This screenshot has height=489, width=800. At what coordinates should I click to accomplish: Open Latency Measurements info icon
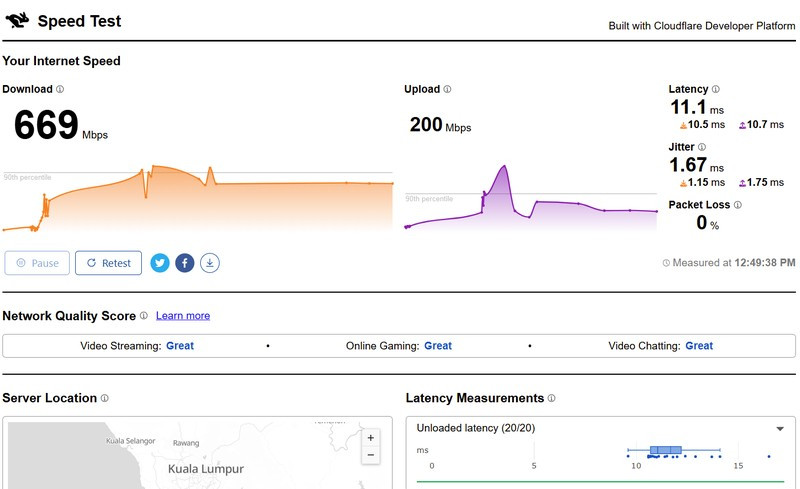click(x=551, y=398)
